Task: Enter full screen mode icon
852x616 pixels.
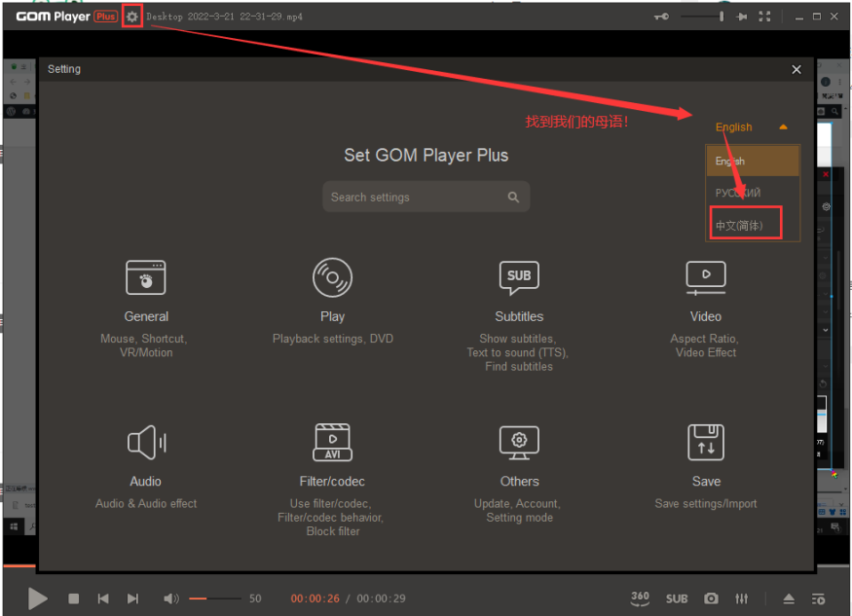Action: click(764, 17)
